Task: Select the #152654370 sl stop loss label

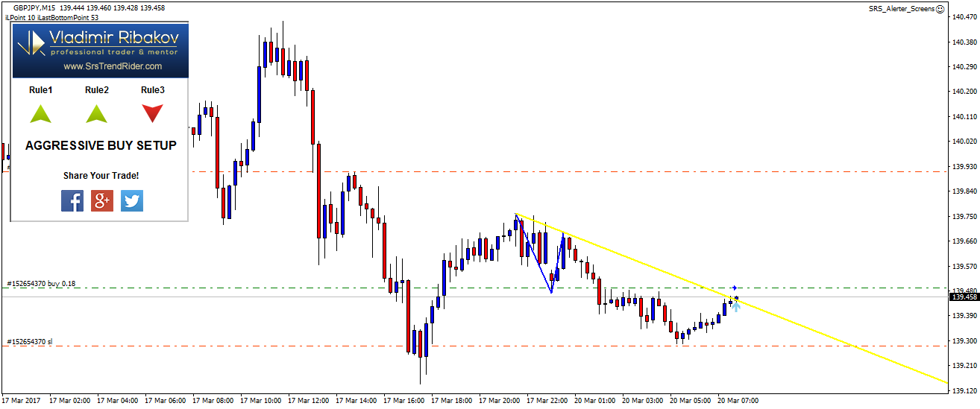Action: click(x=30, y=342)
